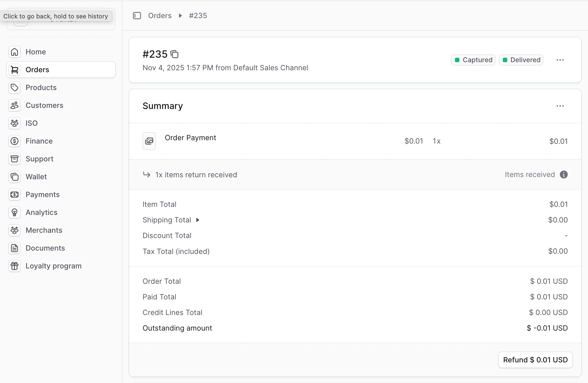Click the Finance dollar icon
This screenshot has height=383, width=588.
coord(14,141)
